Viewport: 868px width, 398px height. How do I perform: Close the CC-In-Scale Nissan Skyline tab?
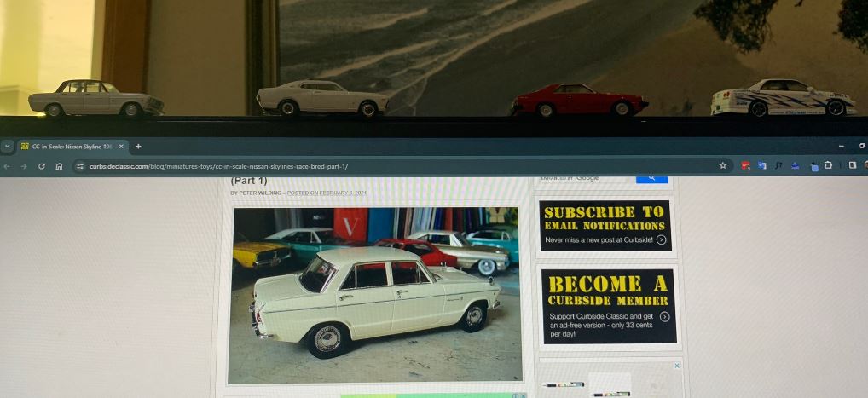pyautogui.click(x=121, y=147)
